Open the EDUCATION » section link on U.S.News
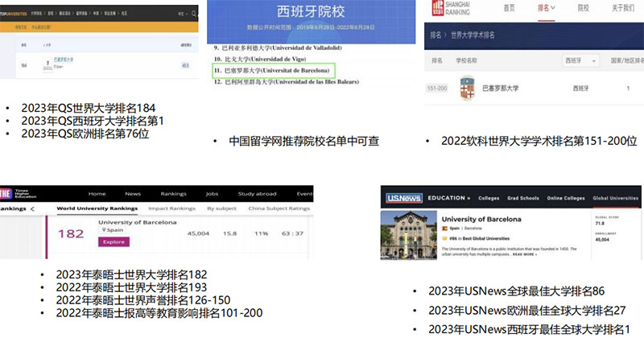This screenshot has width=644, height=338. [449, 198]
